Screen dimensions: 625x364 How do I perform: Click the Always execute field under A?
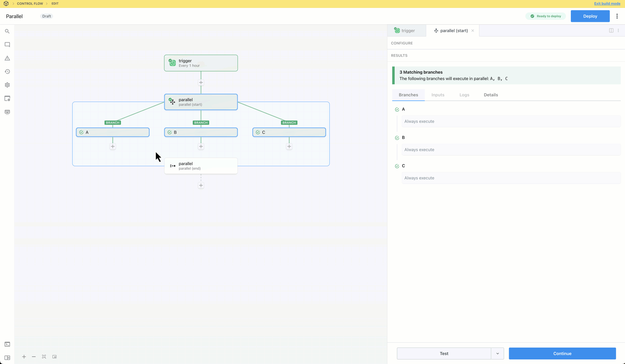(511, 121)
